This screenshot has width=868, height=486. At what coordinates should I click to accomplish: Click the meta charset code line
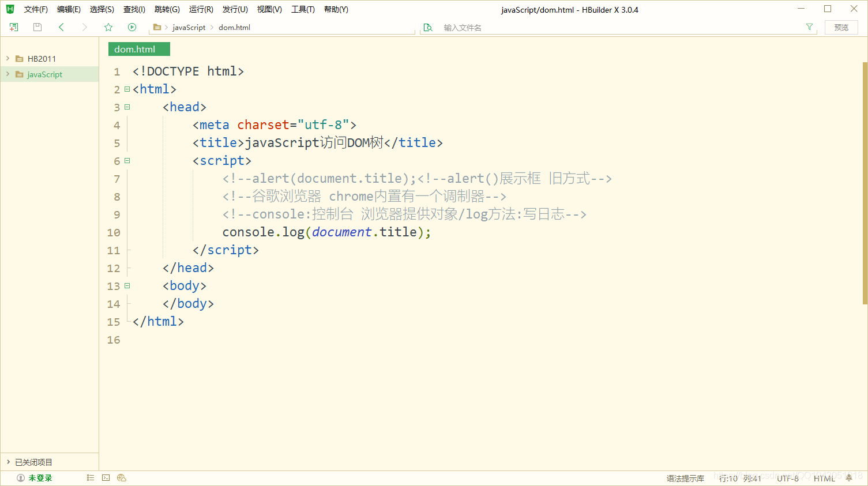point(275,125)
